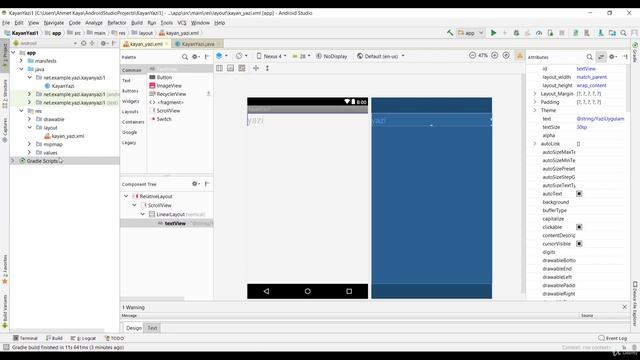Click the textSize value 30sp field
Viewport: 640px width, 360px height.
tap(599, 127)
